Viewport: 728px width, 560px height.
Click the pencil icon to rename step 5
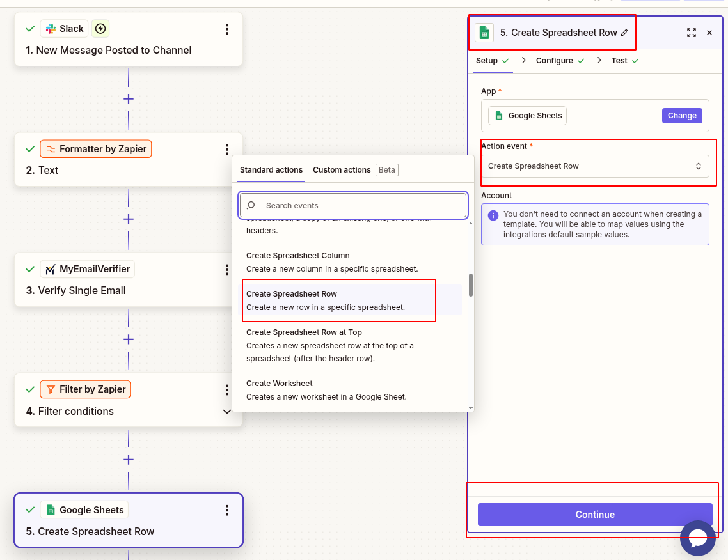(x=624, y=32)
